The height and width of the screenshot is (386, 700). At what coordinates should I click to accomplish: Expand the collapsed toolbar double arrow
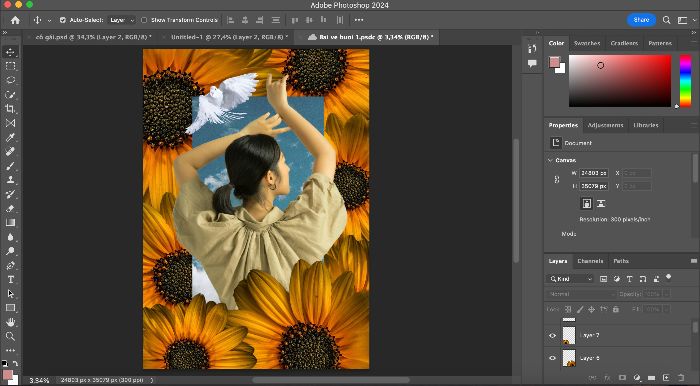pyautogui.click(x=5, y=33)
